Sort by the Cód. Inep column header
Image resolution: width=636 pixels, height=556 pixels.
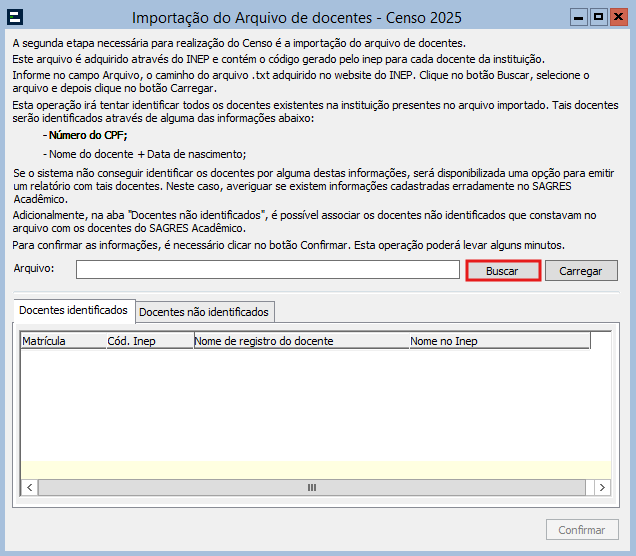150,341
